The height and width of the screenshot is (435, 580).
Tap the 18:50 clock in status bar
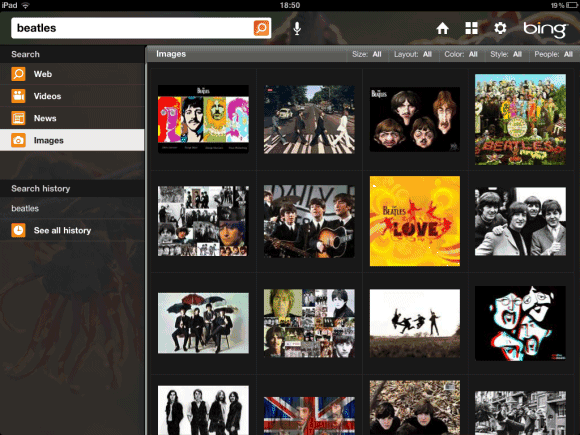pos(290,5)
